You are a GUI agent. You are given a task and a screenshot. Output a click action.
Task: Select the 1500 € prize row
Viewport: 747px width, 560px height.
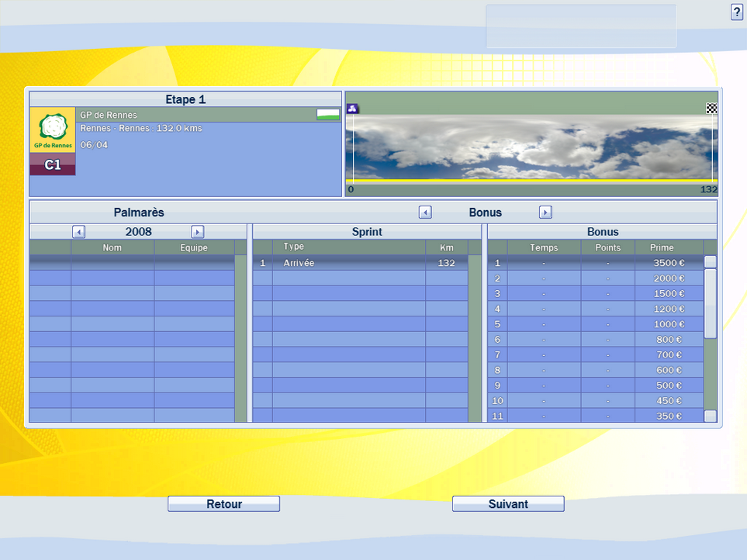click(x=596, y=293)
